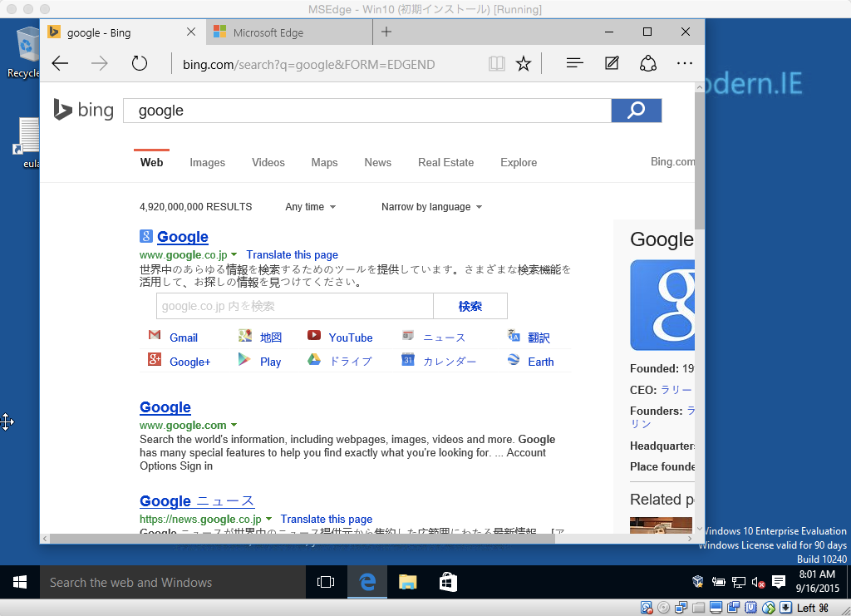Open the first Google result title

pos(183,237)
